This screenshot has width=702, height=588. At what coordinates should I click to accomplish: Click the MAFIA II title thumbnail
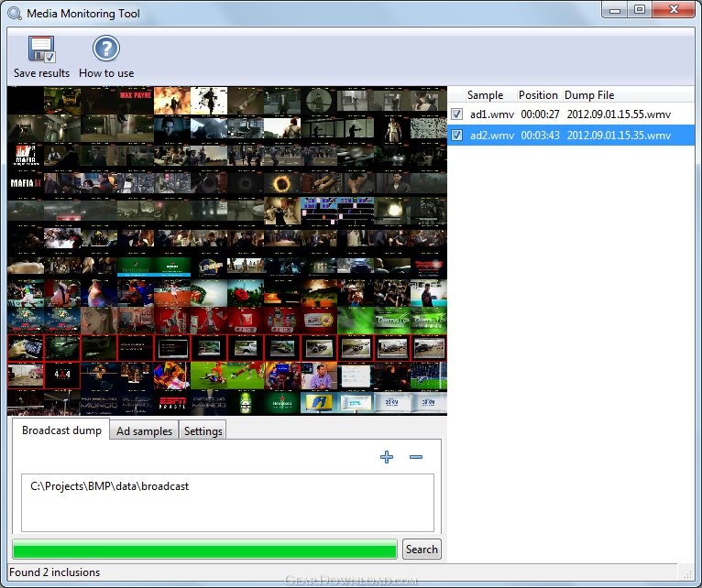26,183
